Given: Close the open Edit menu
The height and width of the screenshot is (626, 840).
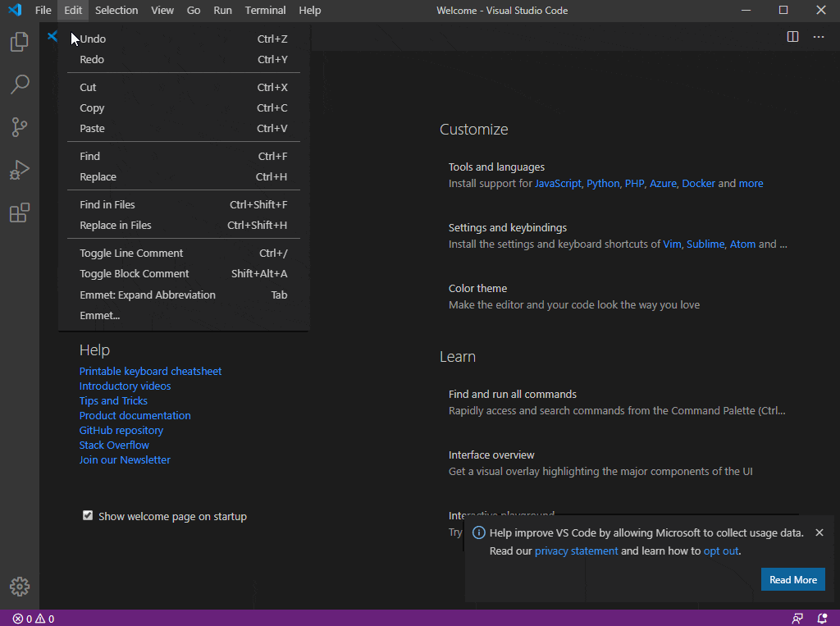Looking at the screenshot, I should click(x=73, y=10).
